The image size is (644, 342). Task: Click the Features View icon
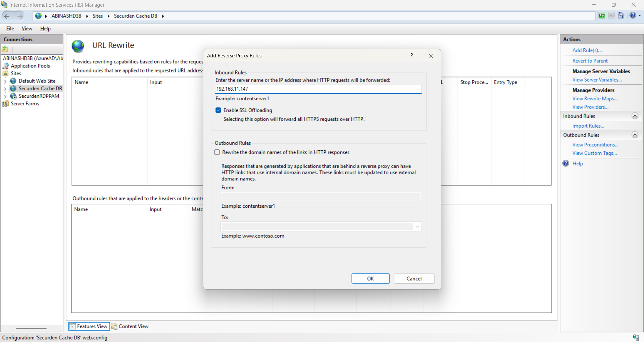coord(72,326)
